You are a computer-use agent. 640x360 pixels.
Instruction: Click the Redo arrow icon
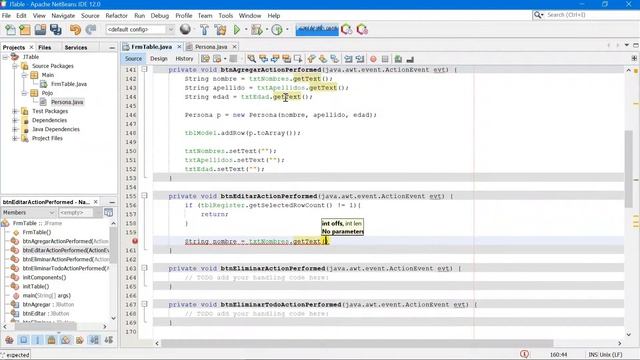(91, 29)
